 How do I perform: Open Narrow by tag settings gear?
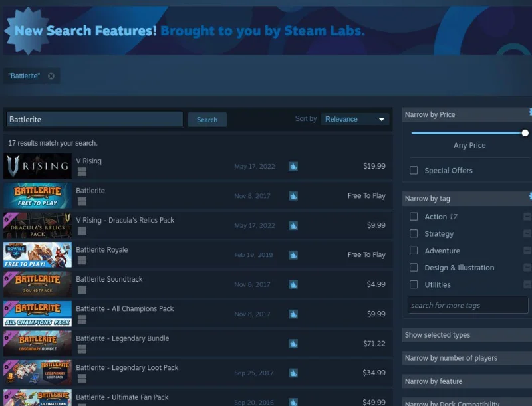[530, 196]
